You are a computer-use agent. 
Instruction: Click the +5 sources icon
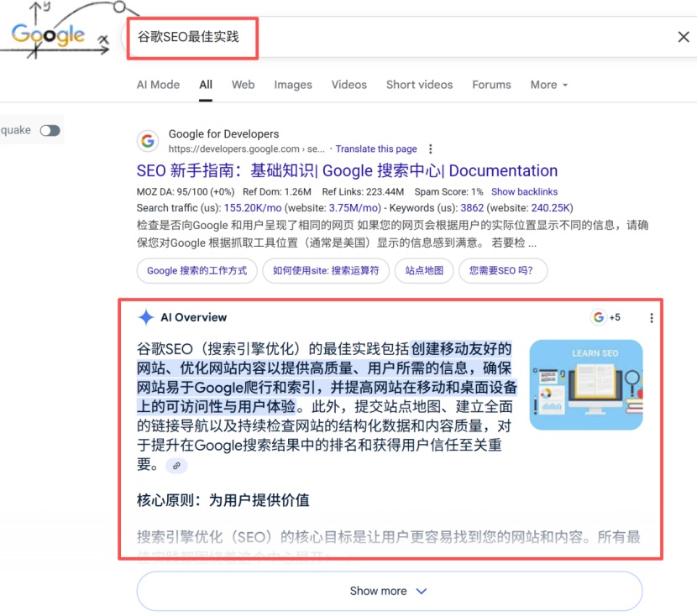[606, 317]
